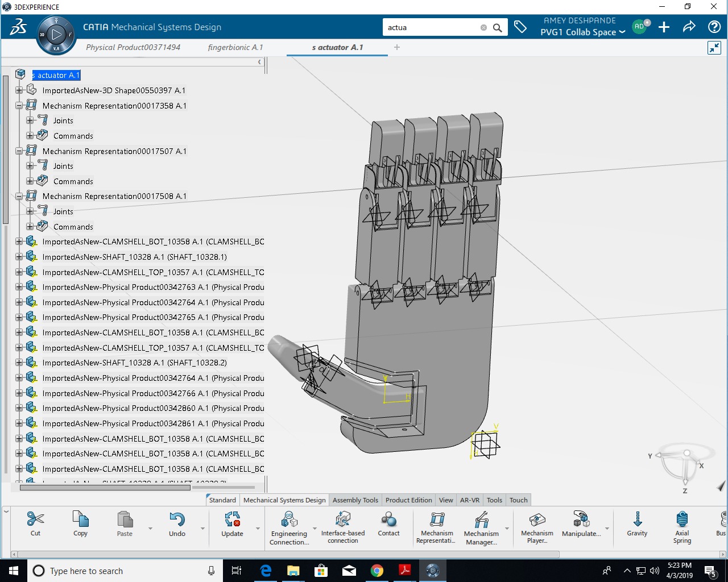Viewport: 728px width, 582px height.
Task: Switch to fingerbionic A.1 tab
Action: [x=235, y=47]
